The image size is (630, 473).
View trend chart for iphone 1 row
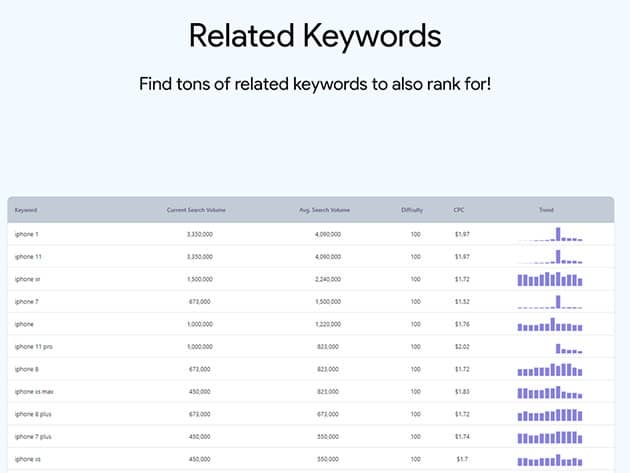pos(550,234)
